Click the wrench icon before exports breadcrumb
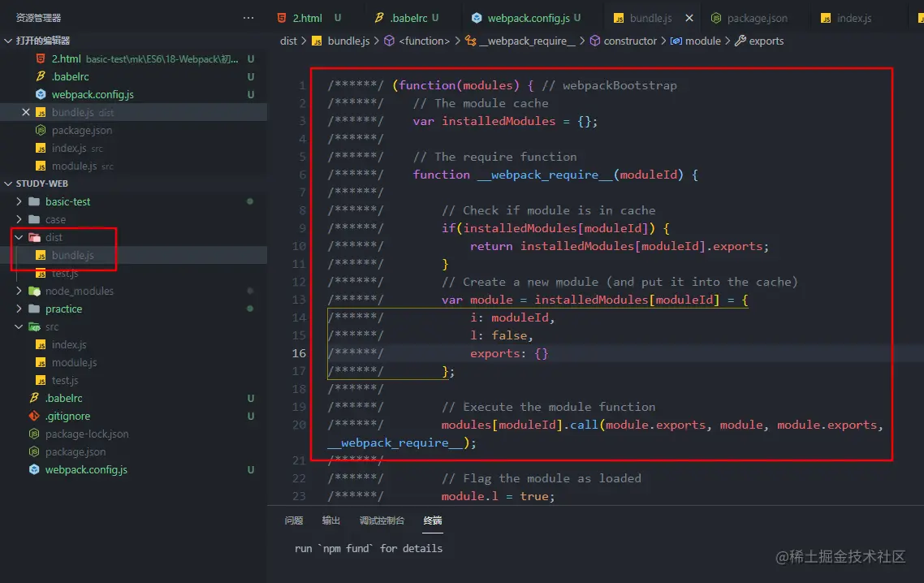The width and height of the screenshot is (924, 583). pyautogui.click(x=740, y=41)
